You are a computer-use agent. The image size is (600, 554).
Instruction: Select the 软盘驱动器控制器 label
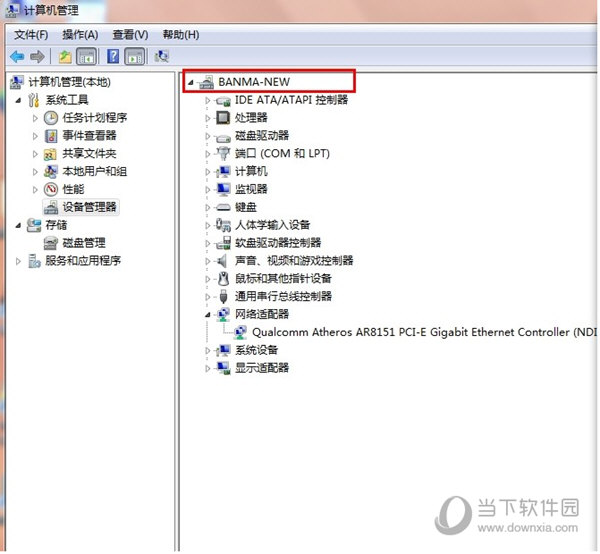point(278,243)
